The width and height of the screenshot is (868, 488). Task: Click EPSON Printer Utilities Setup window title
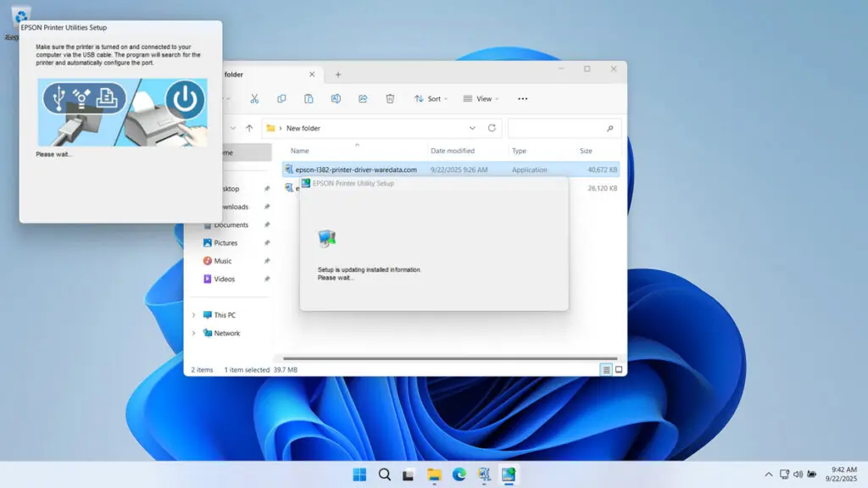pos(64,27)
